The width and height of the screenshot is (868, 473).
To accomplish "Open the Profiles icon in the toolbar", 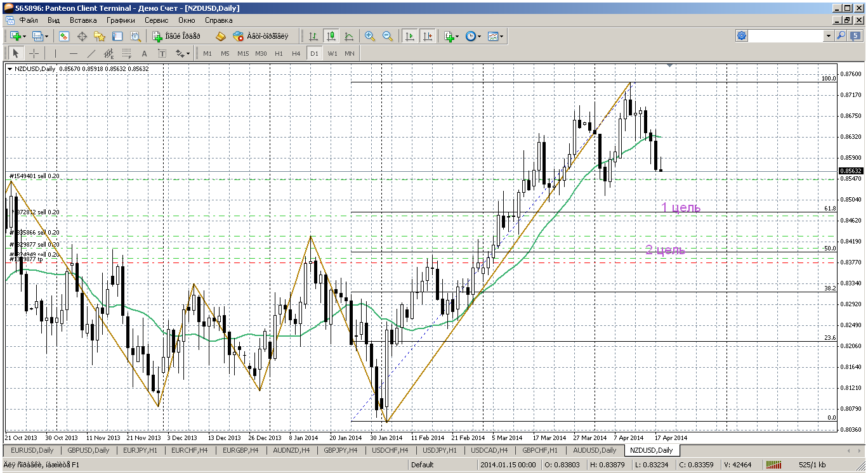I will pyautogui.click(x=37, y=37).
